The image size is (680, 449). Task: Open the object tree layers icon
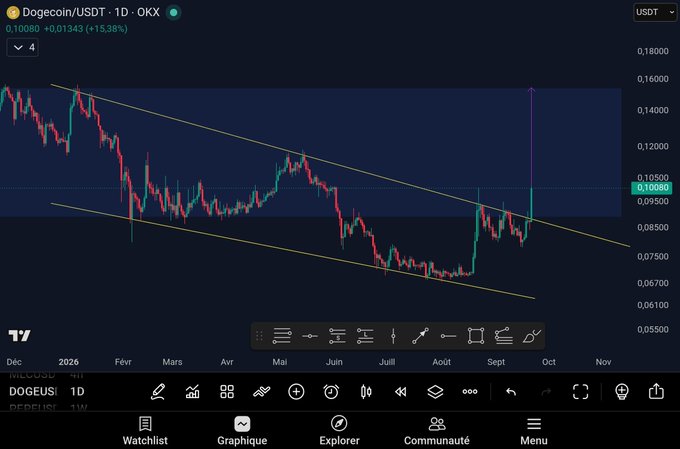435,392
